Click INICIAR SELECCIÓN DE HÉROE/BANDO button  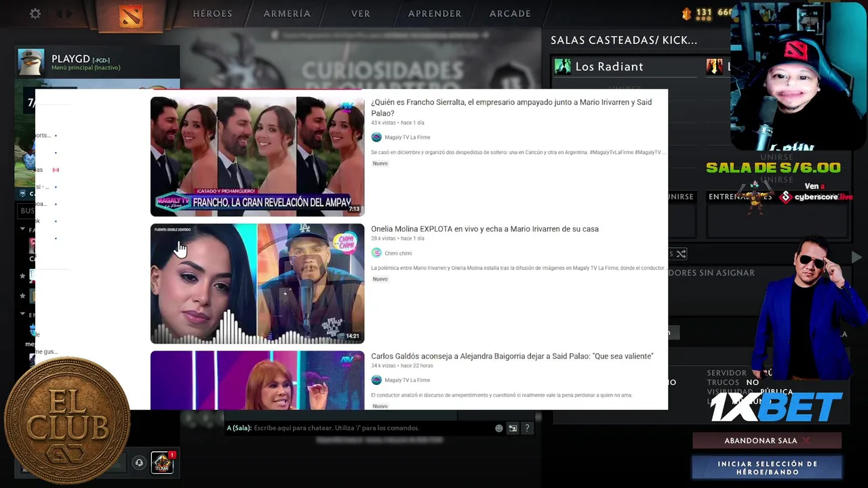pos(767,468)
